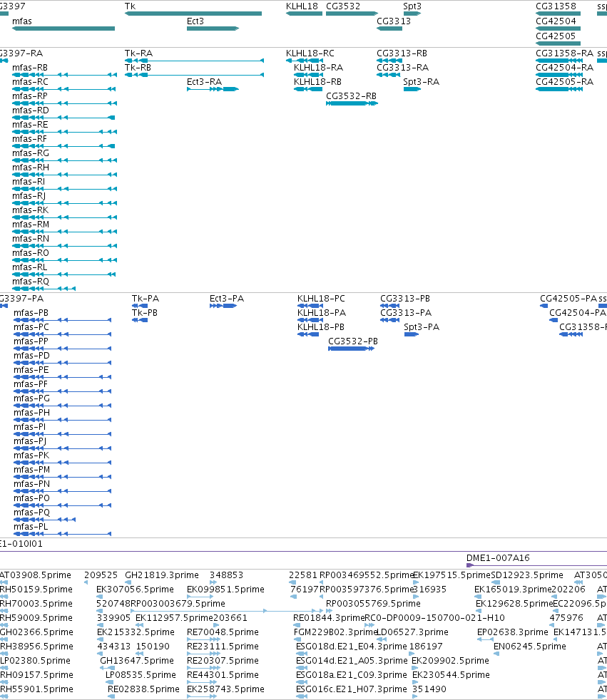607x700 pixels.
Task: Click the mfas-RC transcript label
Action: click(x=31, y=82)
